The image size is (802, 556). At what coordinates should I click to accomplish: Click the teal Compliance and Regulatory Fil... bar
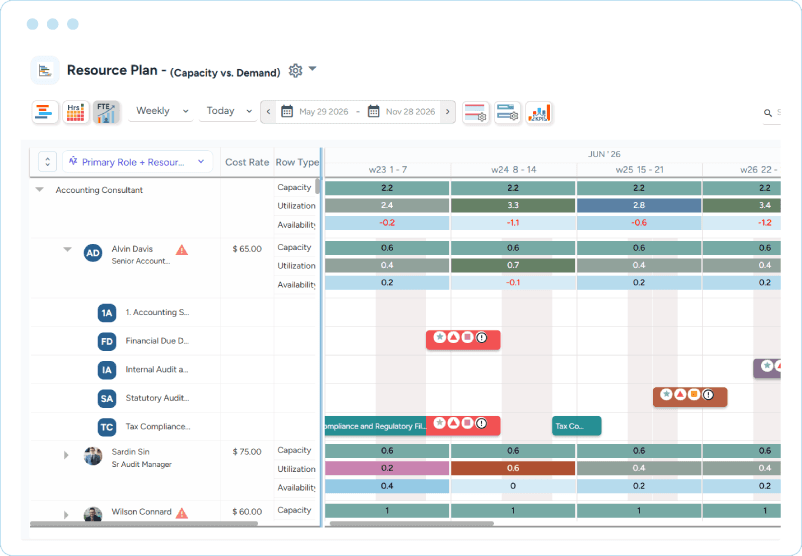point(375,426)
